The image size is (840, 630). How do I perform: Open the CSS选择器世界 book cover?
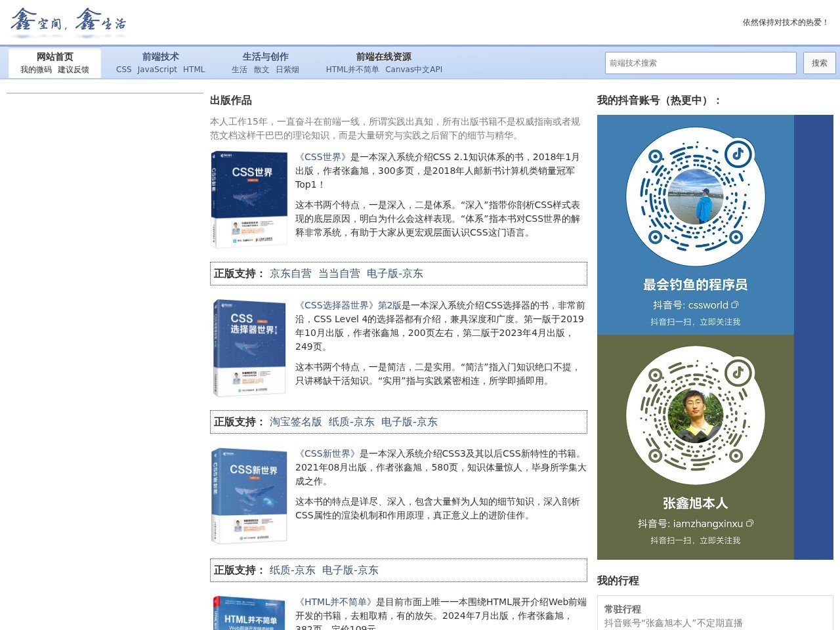(x=249, y=348)
